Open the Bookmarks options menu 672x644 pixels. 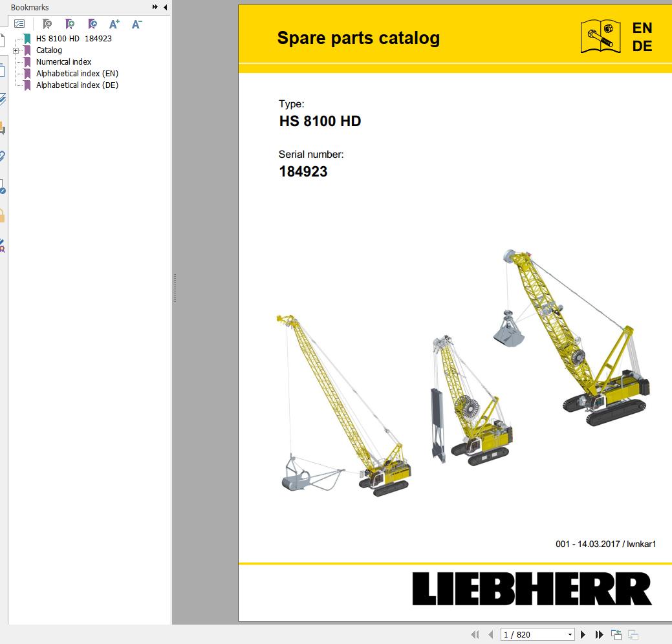pyautogui.click(x=19, y=23)
